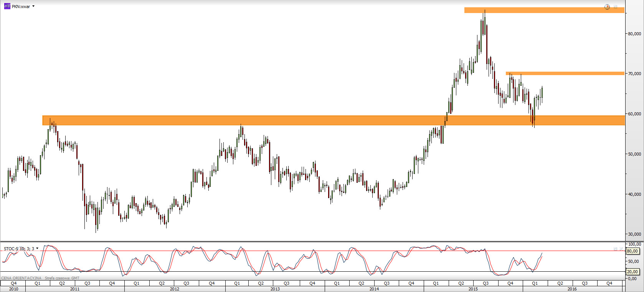Viewport: 644px width, 292px height.
Task: Maximize the stochastic indicator panel
Action: pos(616,249)
